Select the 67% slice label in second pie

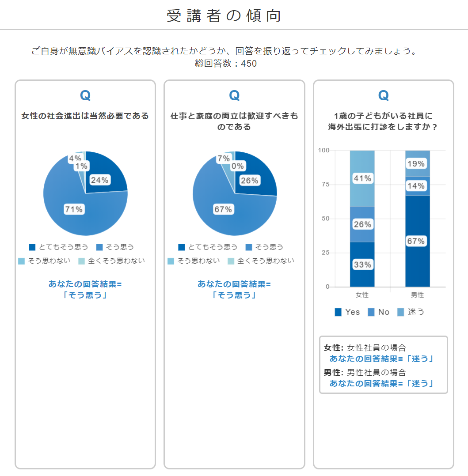point(223,209)
